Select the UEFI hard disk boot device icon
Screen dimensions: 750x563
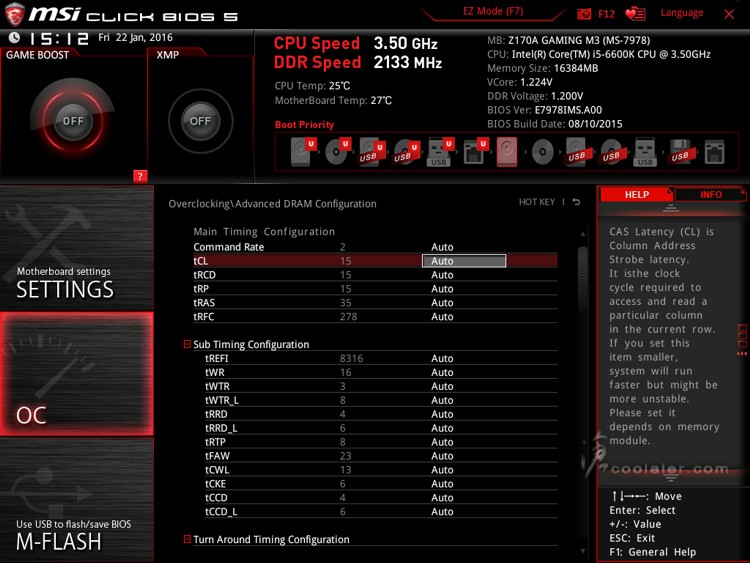pos(303,152)
